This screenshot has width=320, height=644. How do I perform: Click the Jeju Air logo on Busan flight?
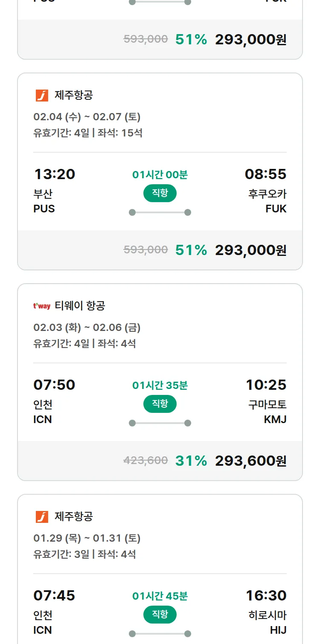point(42,96)
